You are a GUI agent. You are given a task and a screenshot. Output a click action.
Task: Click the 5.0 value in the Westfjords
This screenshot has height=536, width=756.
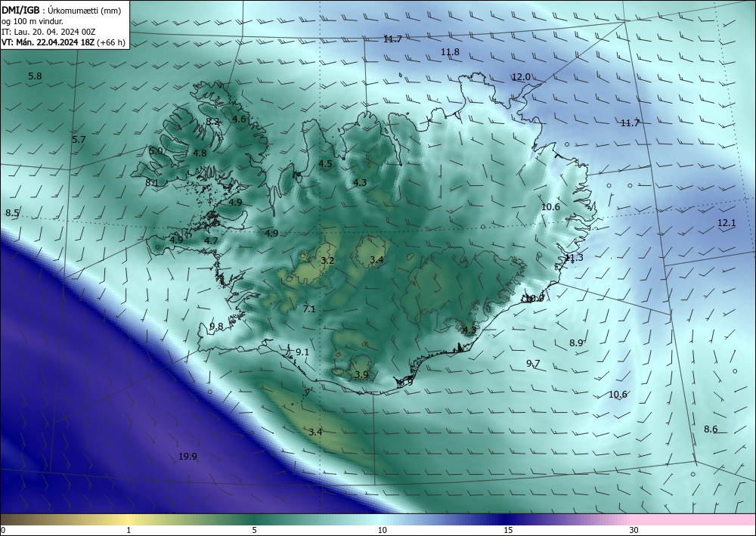point(156,151)
